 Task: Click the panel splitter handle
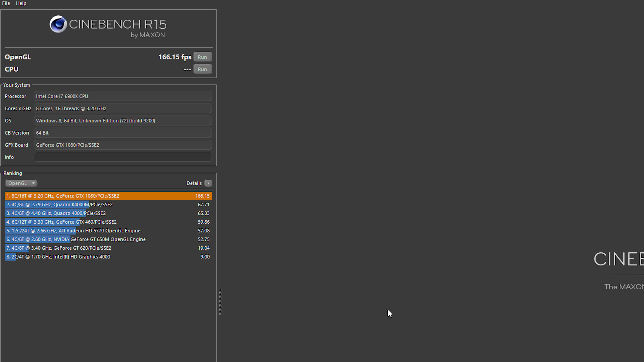tap(220, 302)
